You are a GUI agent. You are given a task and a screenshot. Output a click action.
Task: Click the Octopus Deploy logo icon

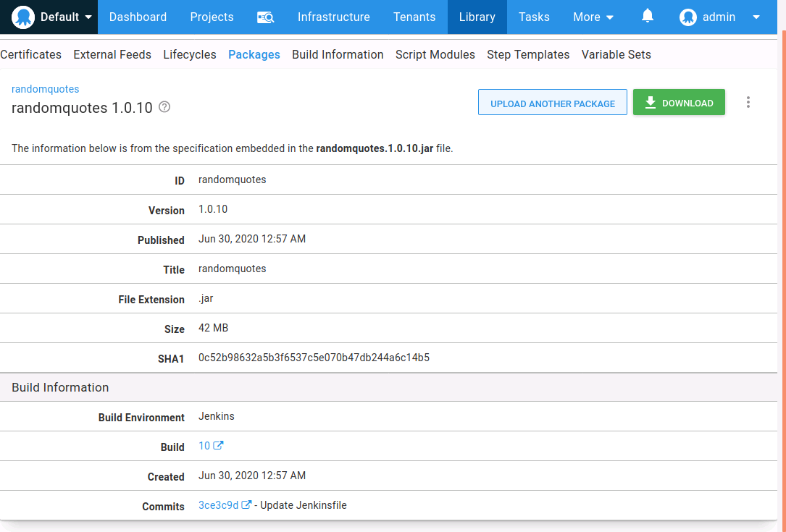tap(23, 17)
